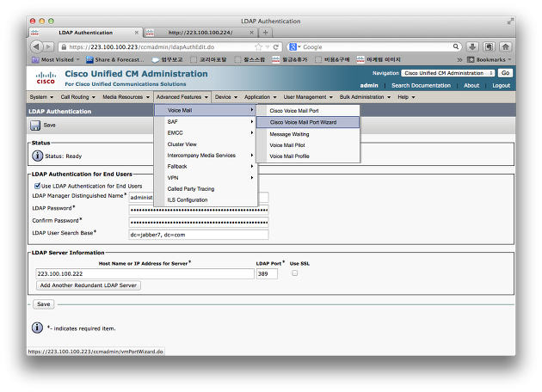Open Share & Forecast bookmark
542x392 pixels.
pos(115,60)
